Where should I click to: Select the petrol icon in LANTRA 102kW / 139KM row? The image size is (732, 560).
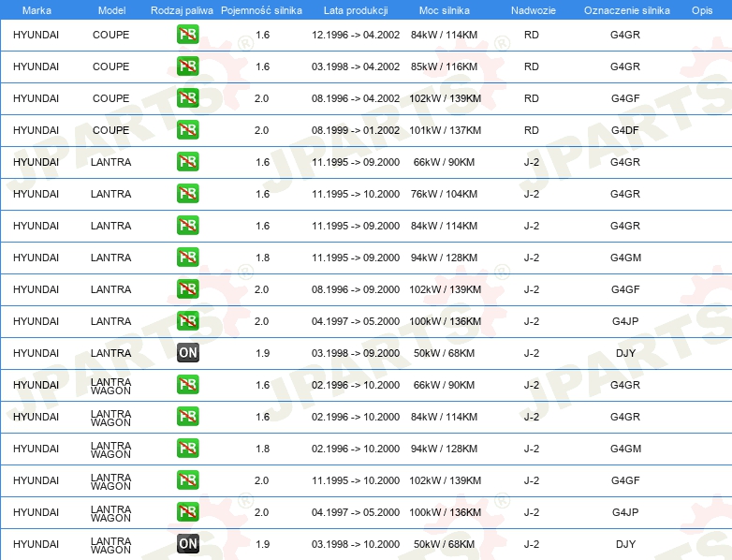187,289
